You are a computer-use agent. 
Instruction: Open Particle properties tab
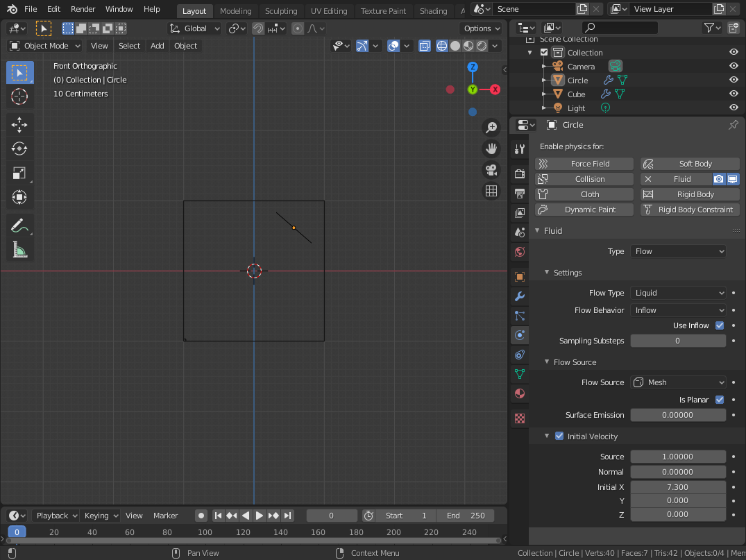click(520, 316)
